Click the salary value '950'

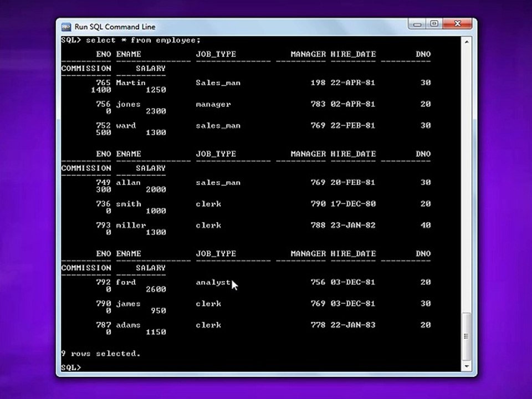(x=158, y=311)
